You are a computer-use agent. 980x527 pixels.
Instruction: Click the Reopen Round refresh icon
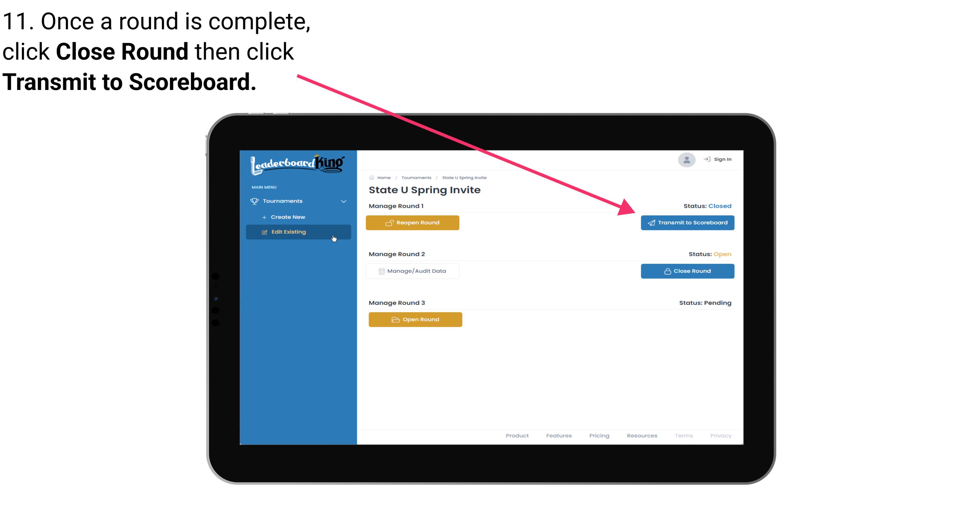point(389,223)
